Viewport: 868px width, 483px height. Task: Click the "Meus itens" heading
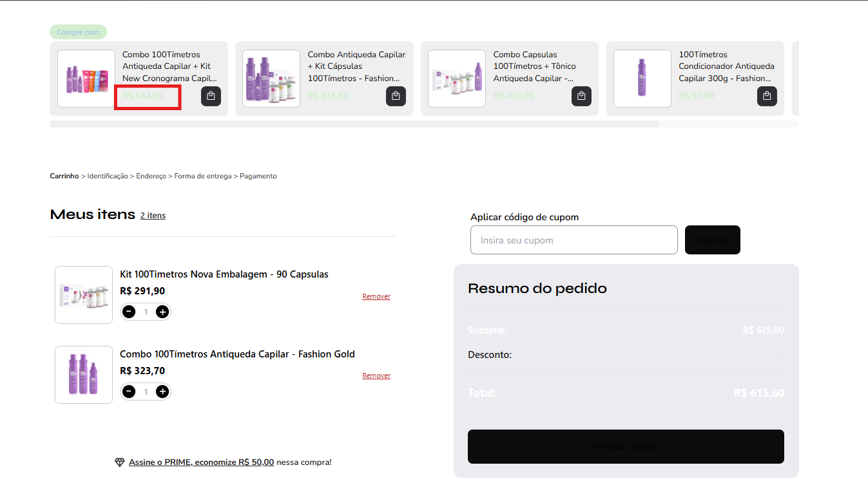[x=92, y=214]
